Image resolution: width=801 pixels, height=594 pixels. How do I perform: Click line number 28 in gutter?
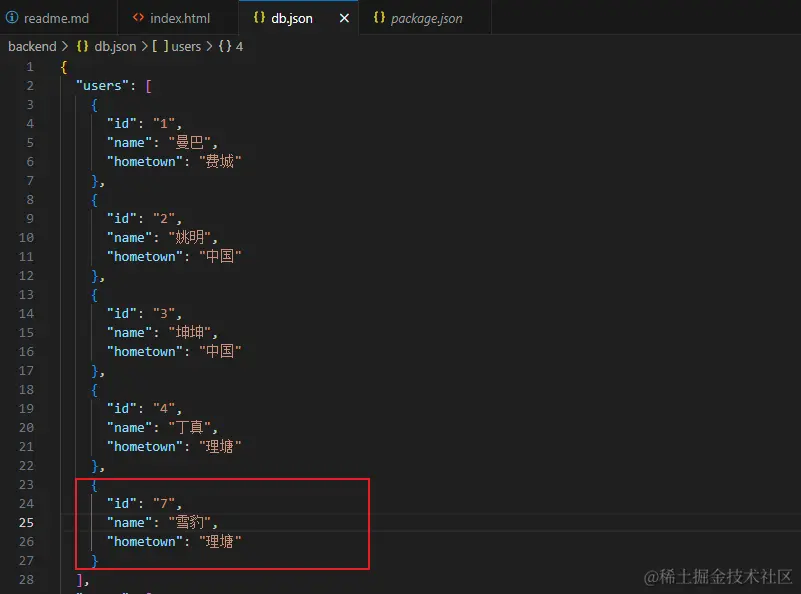tap(27, 580)
